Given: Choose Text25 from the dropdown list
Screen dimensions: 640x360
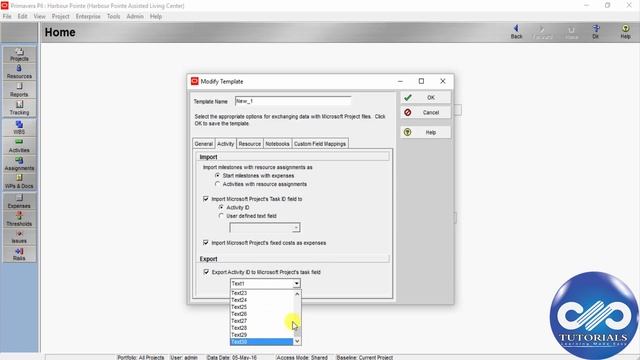Looking at the screenshot, I should click(x=262, y=307).
